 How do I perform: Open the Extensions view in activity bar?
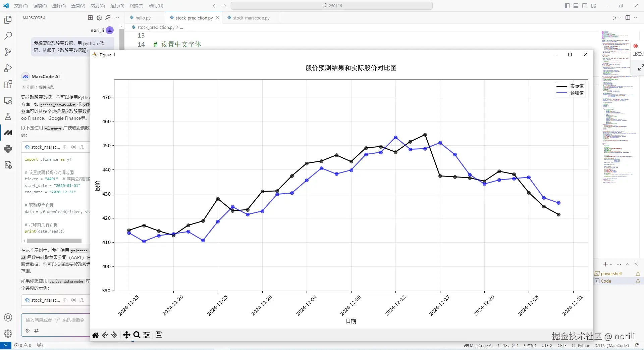pos(8,84)
